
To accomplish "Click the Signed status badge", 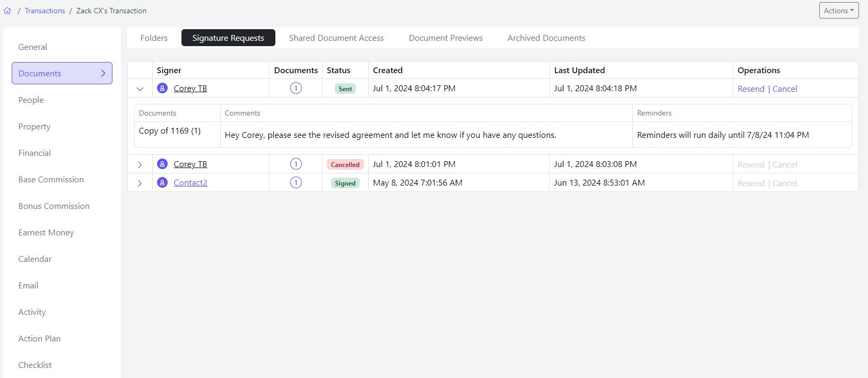I will (x=345, y=183).
